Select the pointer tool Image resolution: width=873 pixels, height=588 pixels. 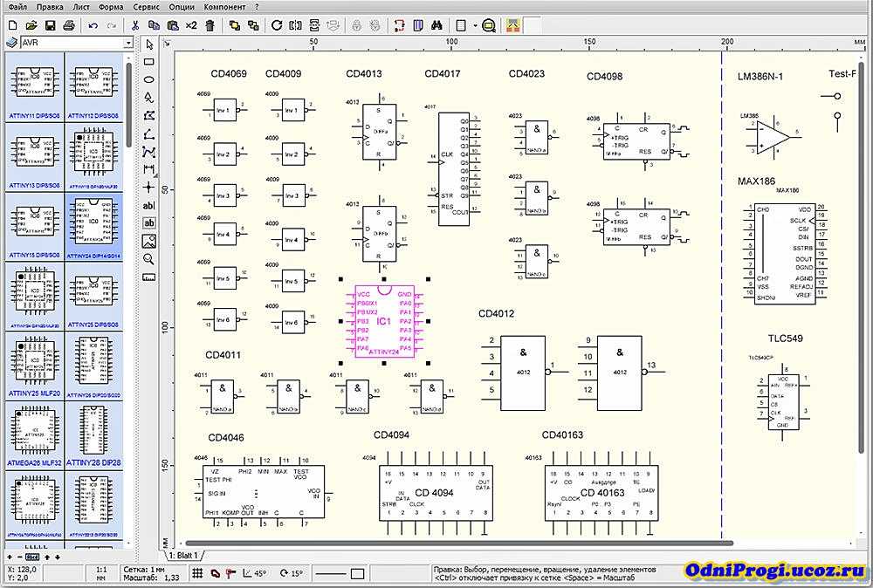point(148,44)
